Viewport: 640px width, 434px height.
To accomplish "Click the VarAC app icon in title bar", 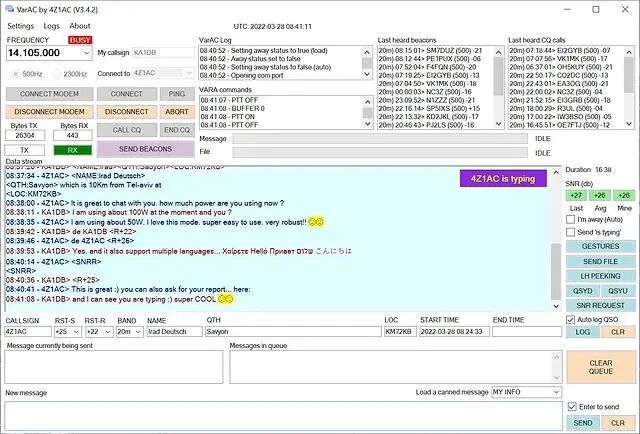I will click(x=9, y=9).
